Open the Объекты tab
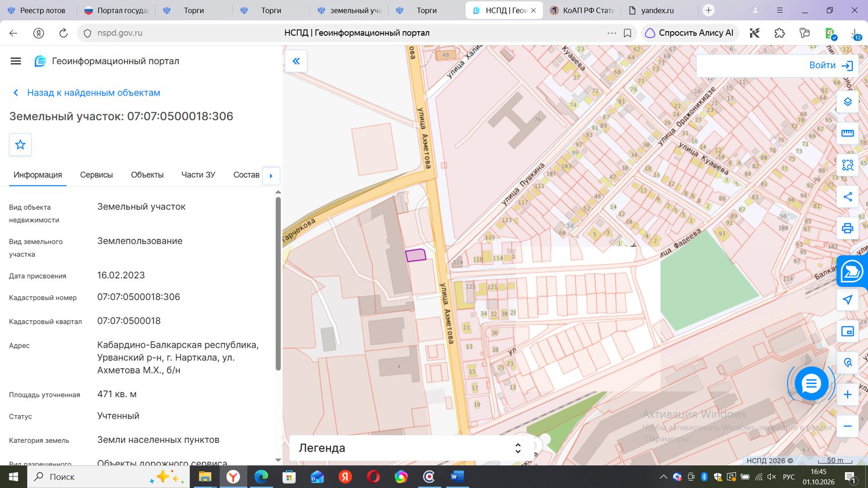The image size is (868, 488). tap(147, 175)
